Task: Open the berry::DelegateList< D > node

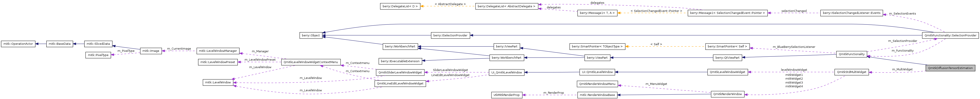Action: [x=400, y=6]
